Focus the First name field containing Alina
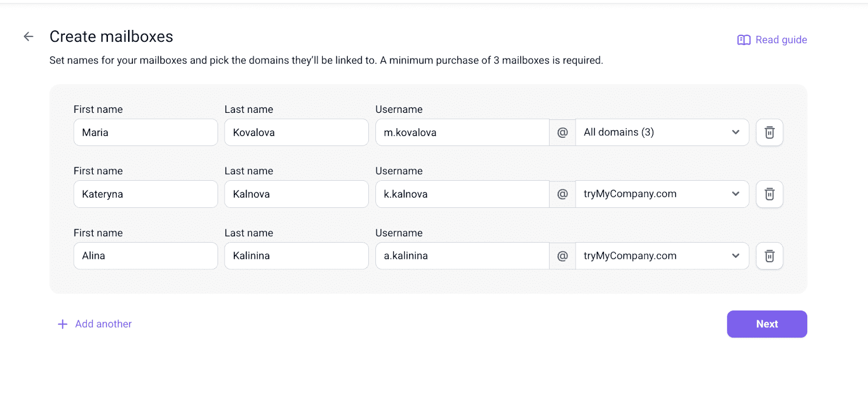Image resolution: width=868 pixels, height=406 pixels. 145,256
